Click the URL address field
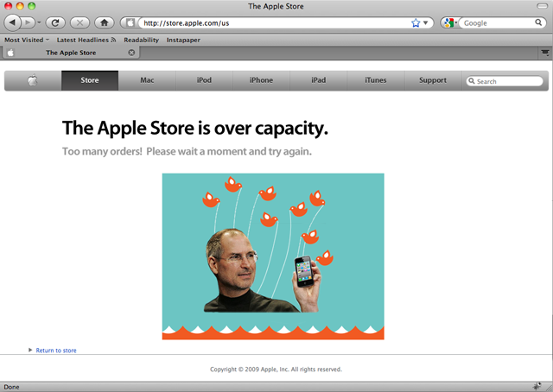This screenshot has width=553, height=392. pyautogui.click(x=275, y=23)
